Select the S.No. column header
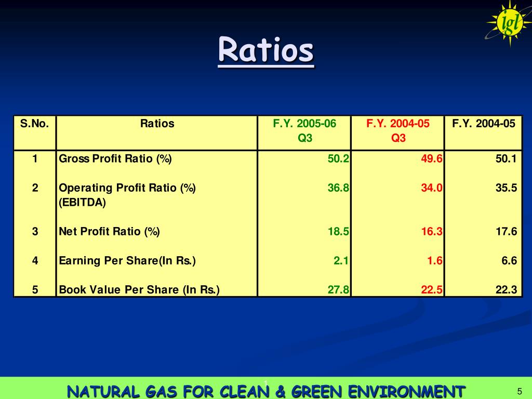The height and width of the screenshot is (399, 532). (x=35, y=124)
